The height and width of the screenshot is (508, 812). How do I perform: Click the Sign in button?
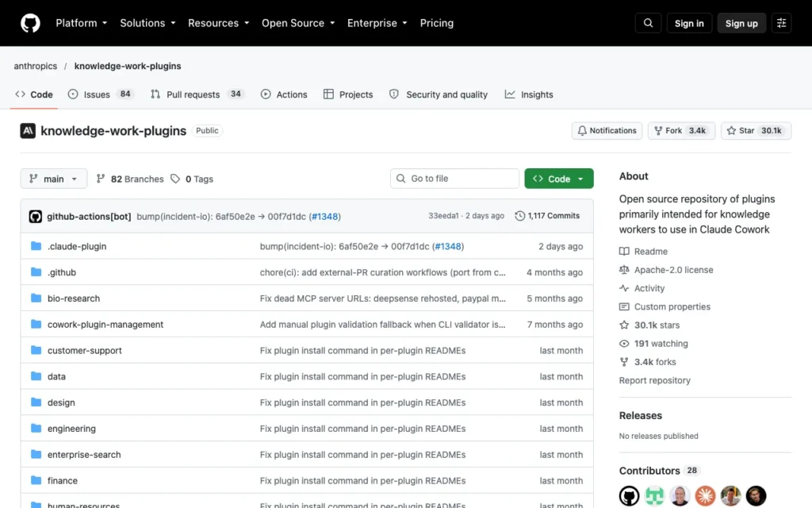click(x=689, y=23)
